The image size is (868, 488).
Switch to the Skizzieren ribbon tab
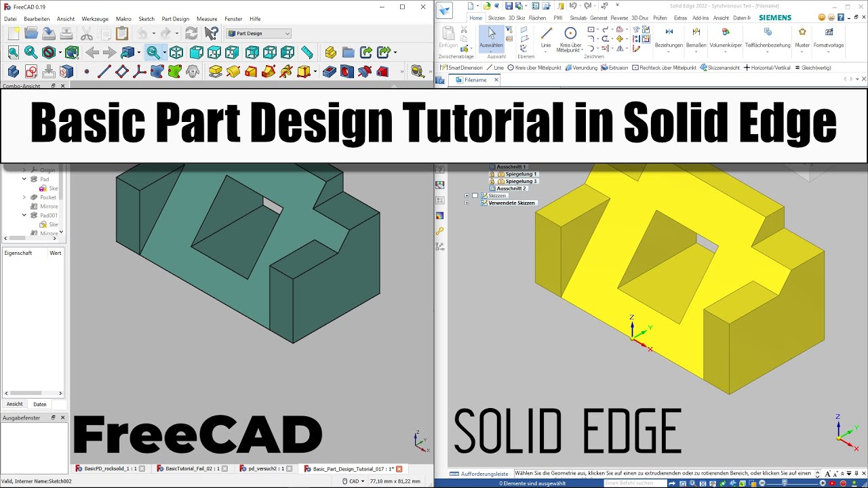(x=496, y=18)
